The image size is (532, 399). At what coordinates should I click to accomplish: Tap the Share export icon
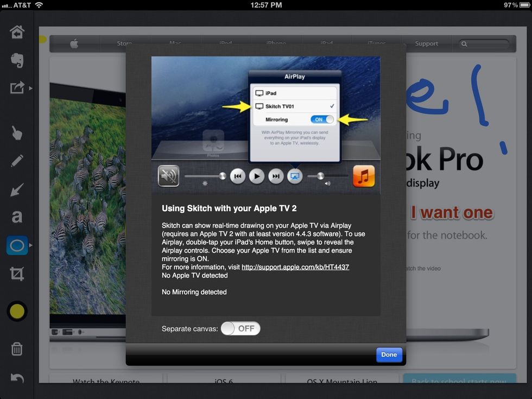point(17,87)
